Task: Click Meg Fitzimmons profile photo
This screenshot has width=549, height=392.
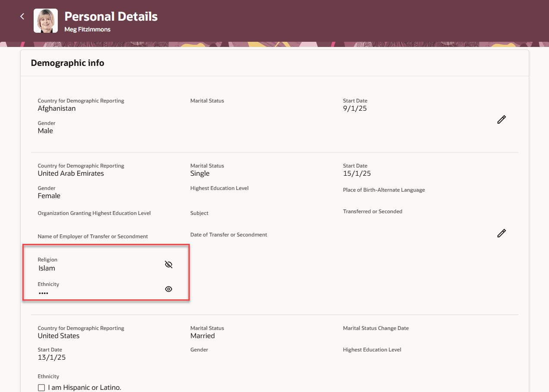Action: [46, 21]
